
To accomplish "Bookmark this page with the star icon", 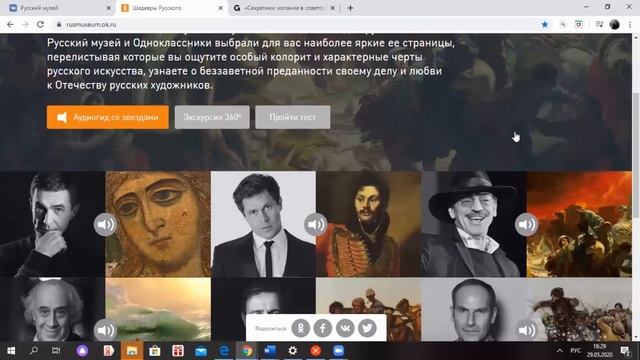I will pyautogui.click(x=544, y=24).
